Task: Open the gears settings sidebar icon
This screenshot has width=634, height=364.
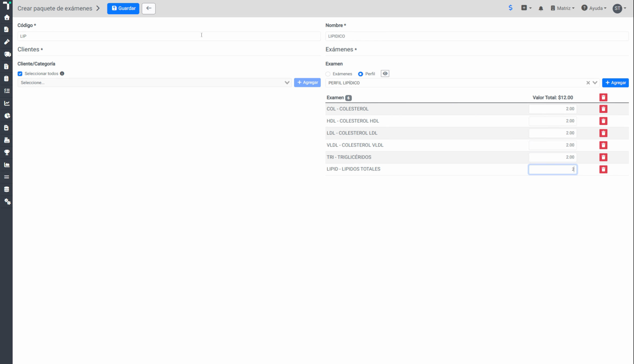Action: pos(7,201)
